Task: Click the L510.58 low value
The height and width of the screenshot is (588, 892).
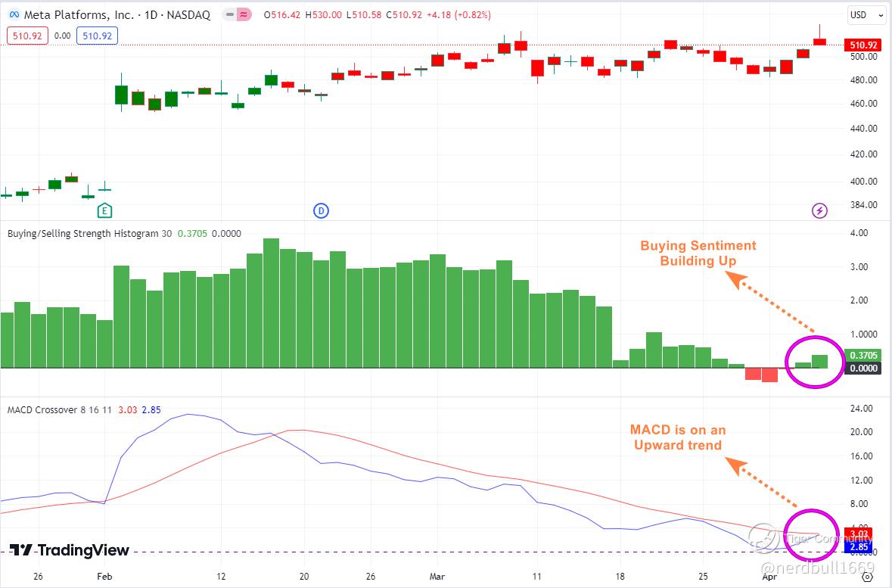Action: (x=364, y=15)
